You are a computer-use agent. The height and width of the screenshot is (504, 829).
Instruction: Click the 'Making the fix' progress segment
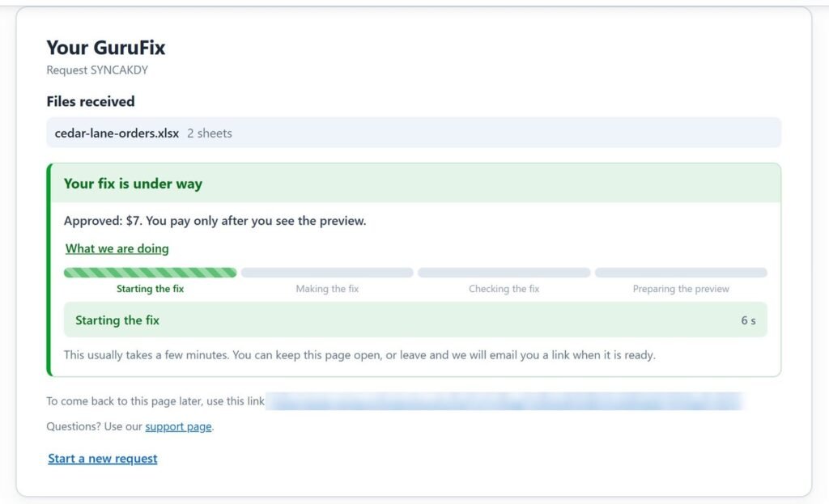pyautogui.click(x=327, y=273)
